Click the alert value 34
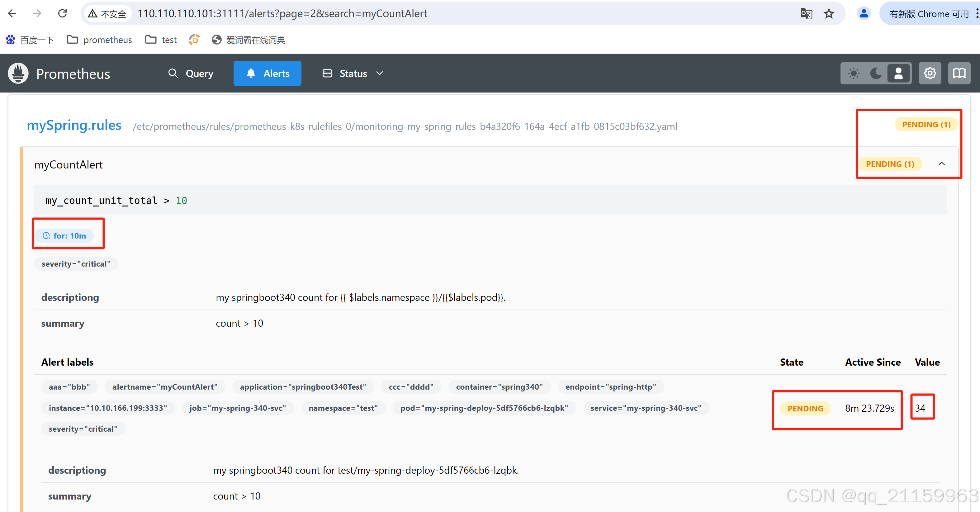980x512 pixels. click(920, 409)
